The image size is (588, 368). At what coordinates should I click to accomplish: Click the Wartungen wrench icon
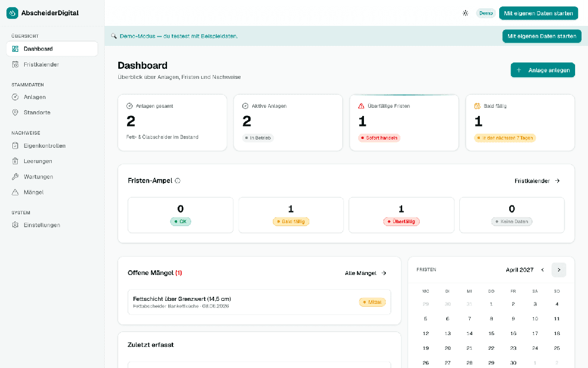[15, 177]
